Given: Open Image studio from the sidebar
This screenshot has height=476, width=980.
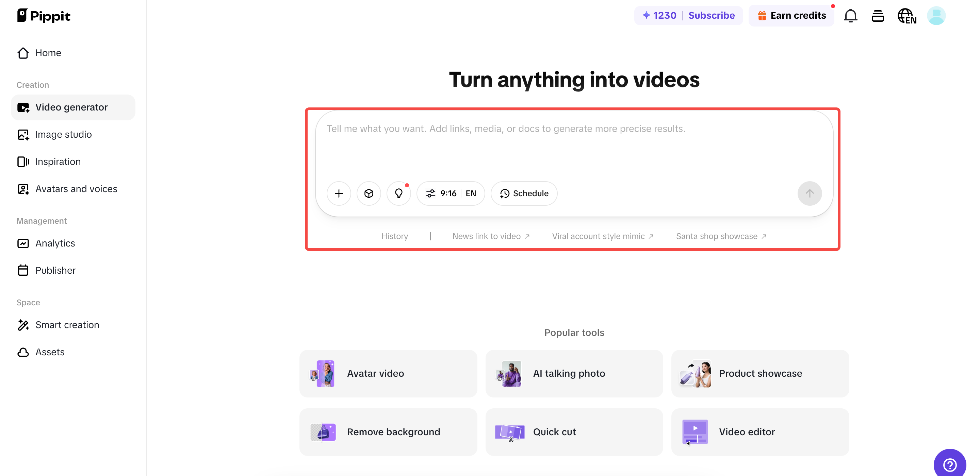Looking at the screenshot, I should (x=64, y=134).
